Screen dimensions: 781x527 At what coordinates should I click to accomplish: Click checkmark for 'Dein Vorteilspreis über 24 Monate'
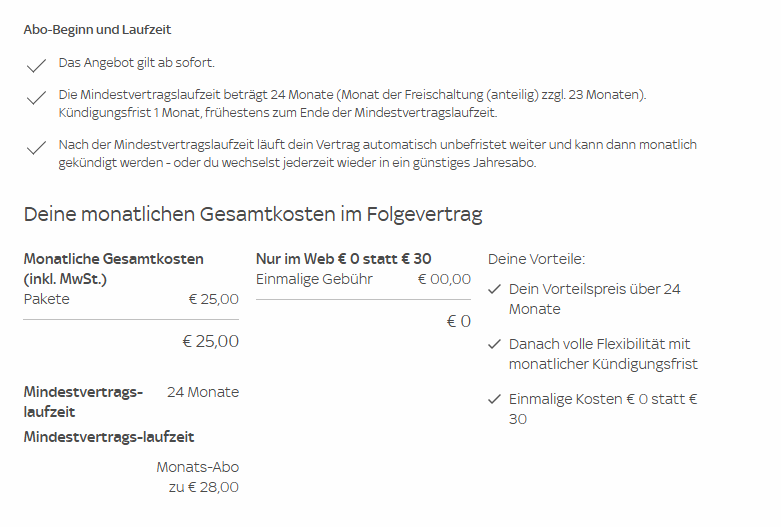494,289
